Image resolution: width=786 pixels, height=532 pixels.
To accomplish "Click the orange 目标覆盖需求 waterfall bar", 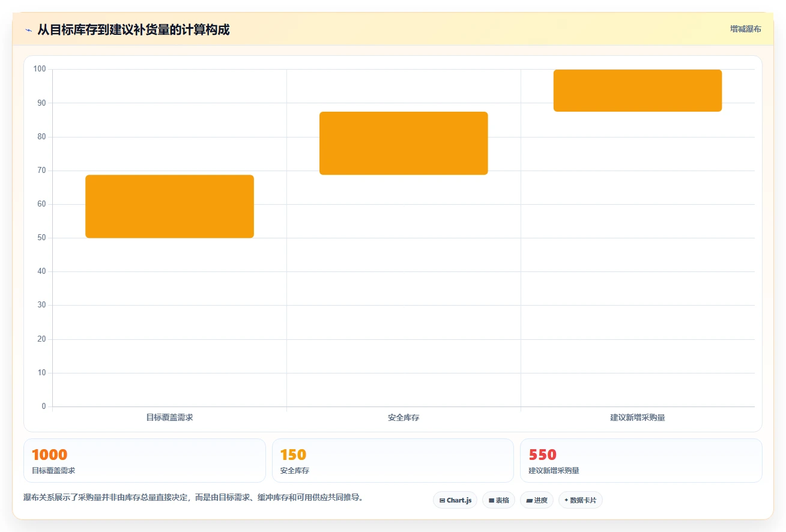I will [x=169, y=207].
